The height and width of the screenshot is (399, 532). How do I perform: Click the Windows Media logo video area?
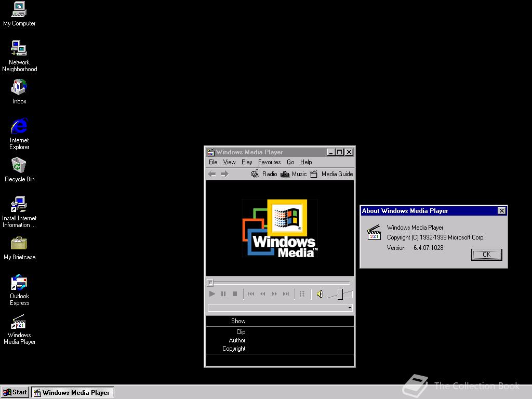tap(280, 229)
